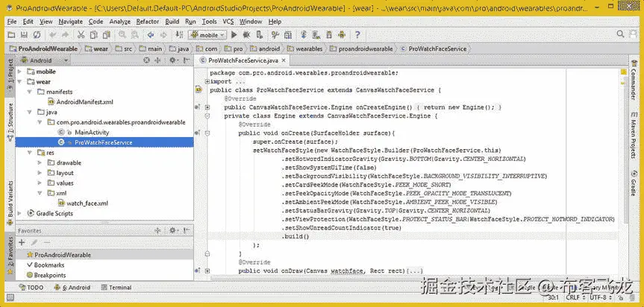This screenshot has height=307, width=644.
Task: Toggle the Build Variants side tab
Action: [10, 204]
